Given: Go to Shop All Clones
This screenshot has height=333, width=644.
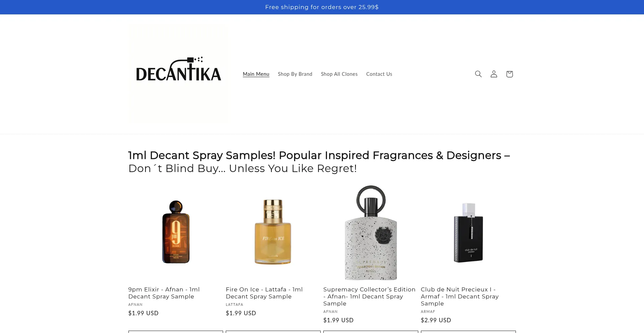Looking at the screenshot, I should coord(339,74).
